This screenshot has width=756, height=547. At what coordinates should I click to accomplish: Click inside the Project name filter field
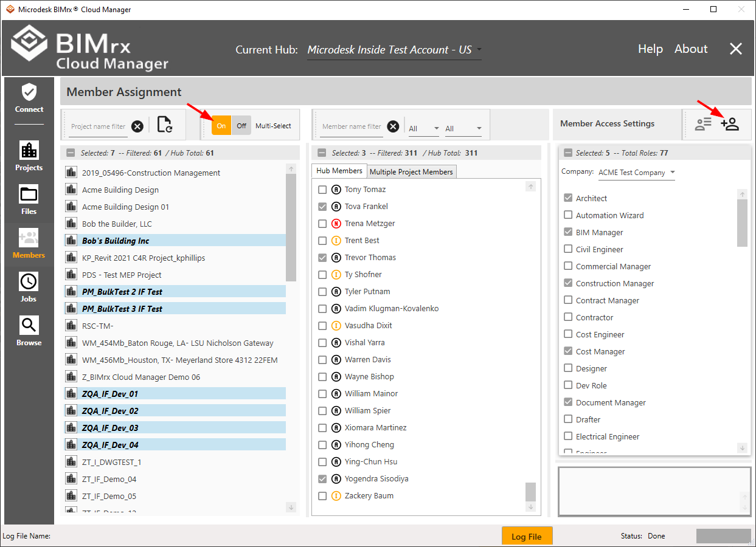[98, 126]
